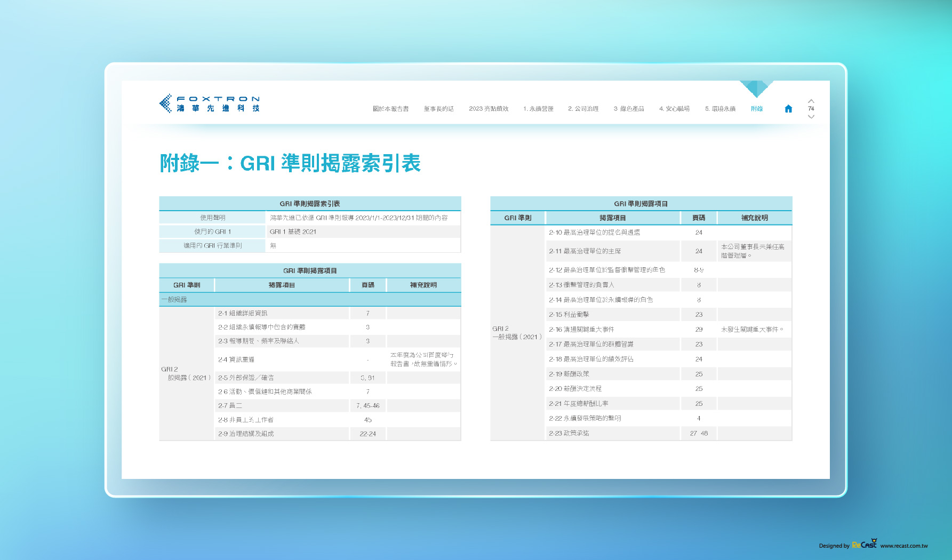952x560 pixels.
Task: Select the 2-16 溝通關鍵重大事件 row
Action: (x=669, y=330)
